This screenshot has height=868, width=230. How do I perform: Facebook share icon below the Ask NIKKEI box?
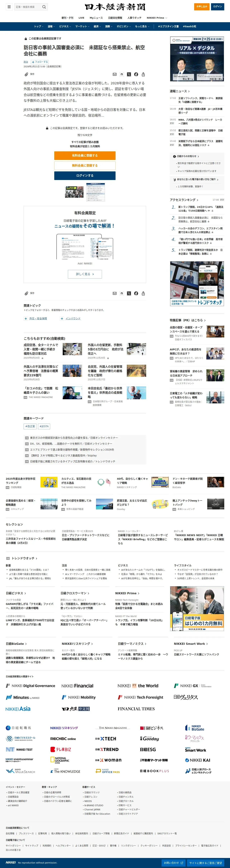point(136,293)
